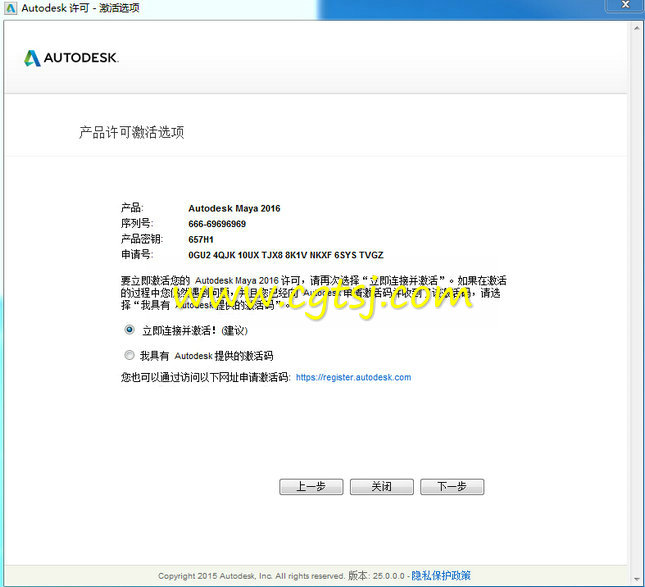Select "我具有 Autodesk 提供的激活码" radio option
The height and width of the screenshot is (587, 645).
129,355
